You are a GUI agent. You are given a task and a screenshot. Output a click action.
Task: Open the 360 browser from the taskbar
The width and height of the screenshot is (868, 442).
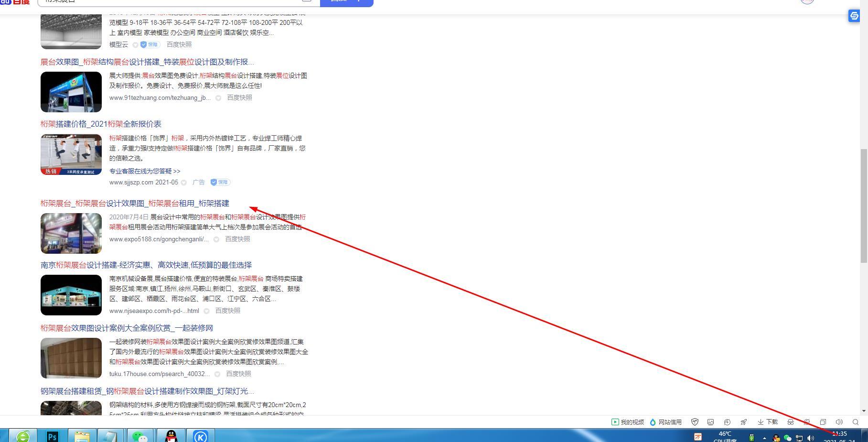coord(23,436)
